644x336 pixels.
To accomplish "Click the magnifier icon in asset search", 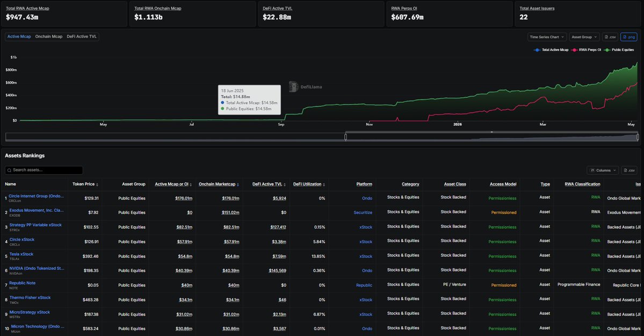I will tap(9, 170).
